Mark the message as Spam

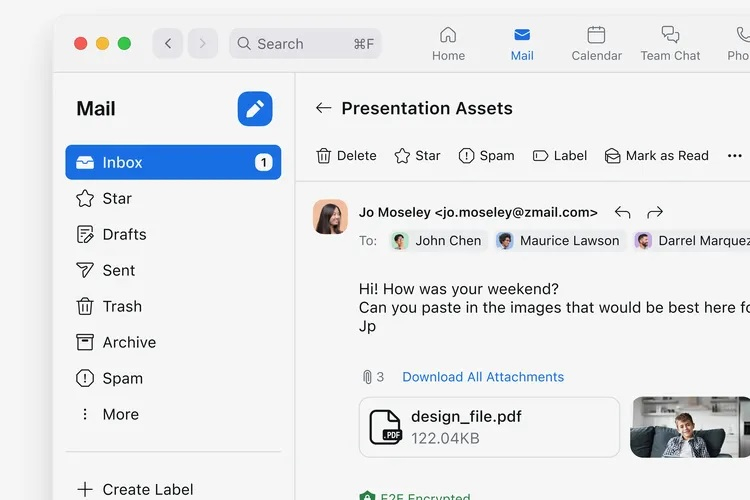pyautogui.click(x=486, y=156)
